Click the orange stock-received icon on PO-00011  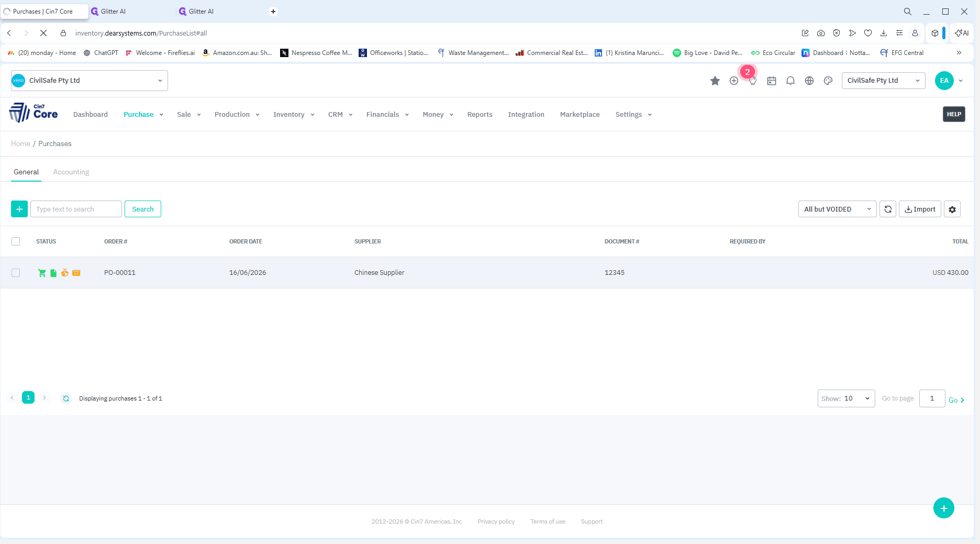pyautogui.click(x=65, y=273)
